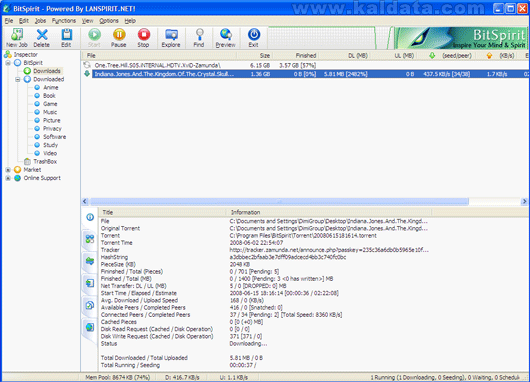Click the Exit power icon
This screenshot has height=382, width=530.
point(254,38)
